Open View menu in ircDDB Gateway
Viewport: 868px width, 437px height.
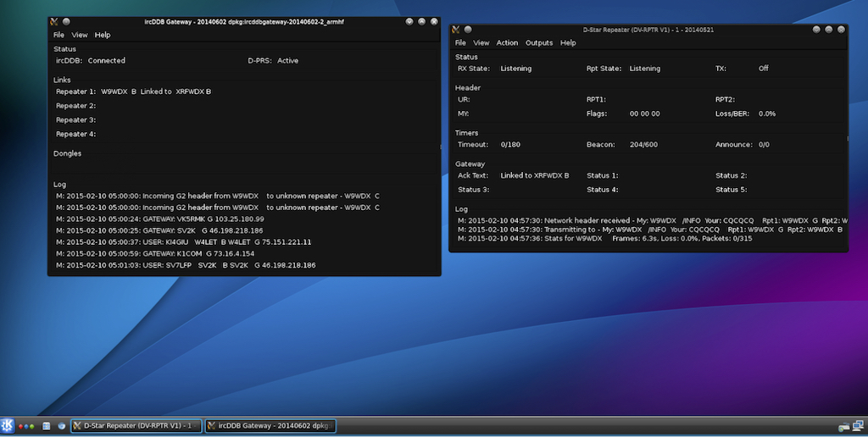(80, 36)
